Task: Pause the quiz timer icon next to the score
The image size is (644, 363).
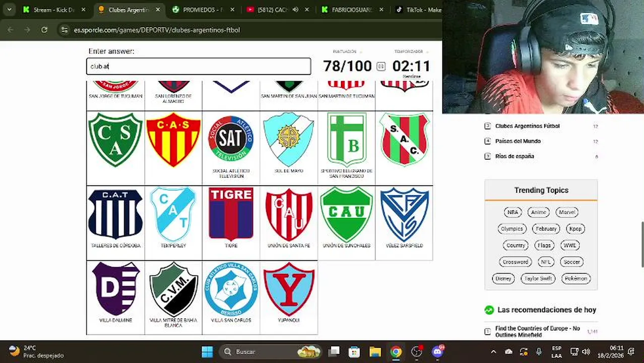Action: [x=381, y=66]
